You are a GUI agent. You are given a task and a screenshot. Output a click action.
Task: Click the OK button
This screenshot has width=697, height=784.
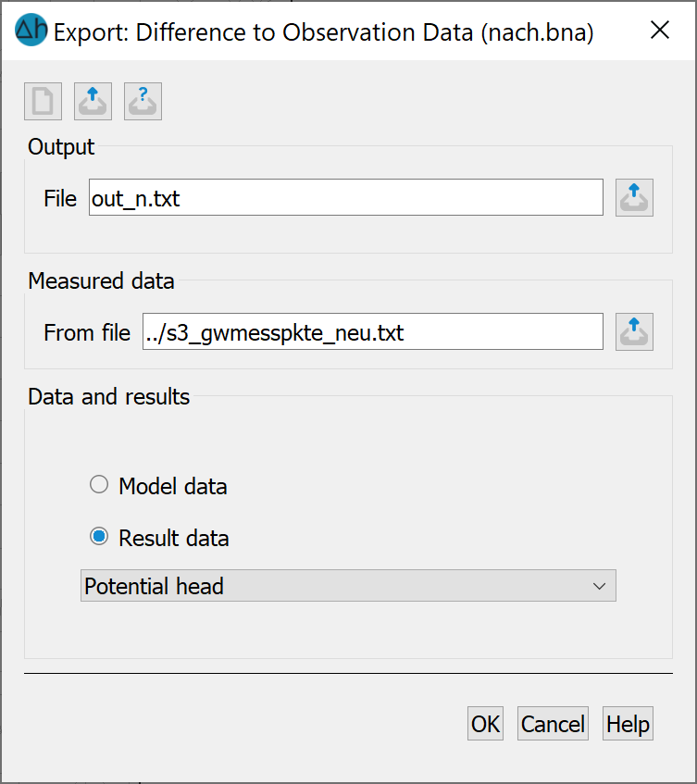point(485,724)
